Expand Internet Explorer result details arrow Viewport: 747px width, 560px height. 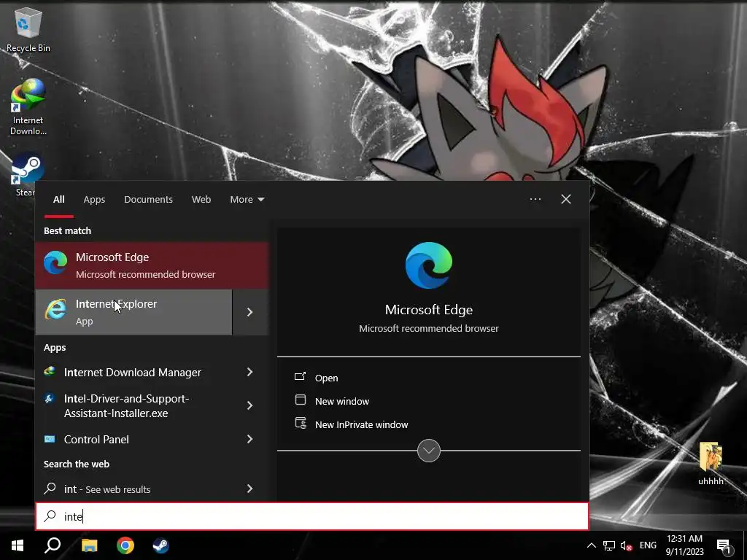(251, 312)
